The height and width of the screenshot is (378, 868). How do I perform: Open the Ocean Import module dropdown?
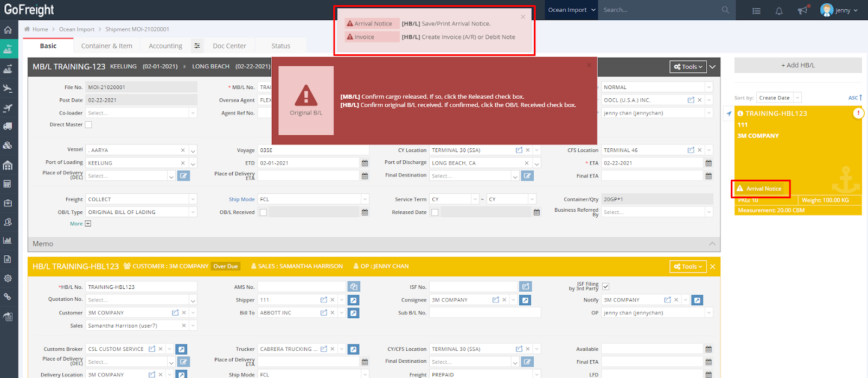click(571, 10)
